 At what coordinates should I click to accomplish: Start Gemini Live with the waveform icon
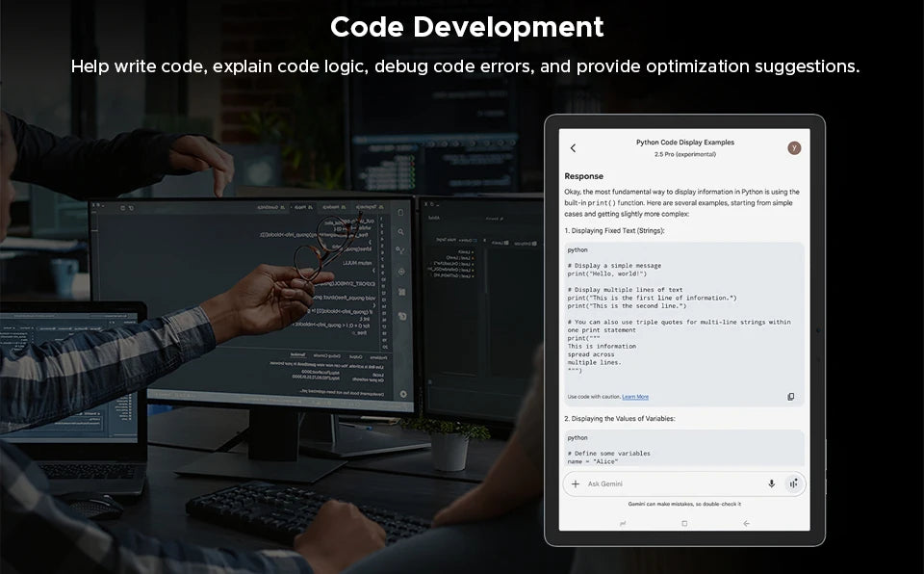click(x=792, y=483)
